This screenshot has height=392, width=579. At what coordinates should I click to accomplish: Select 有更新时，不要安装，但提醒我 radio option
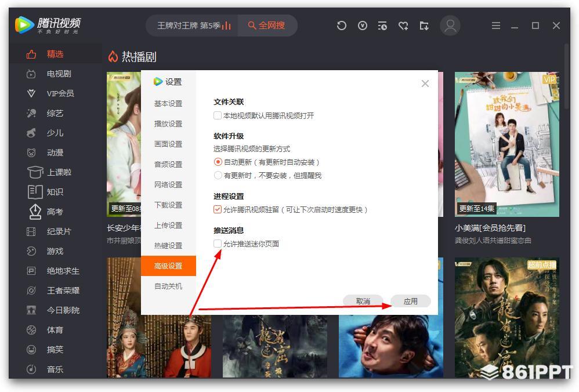pyautogui.click(x=218, y=175)
